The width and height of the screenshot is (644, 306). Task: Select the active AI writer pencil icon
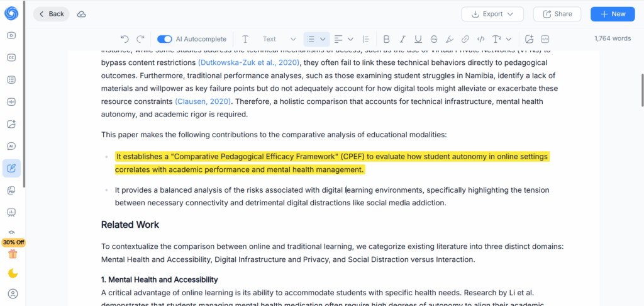coord(11,168)
